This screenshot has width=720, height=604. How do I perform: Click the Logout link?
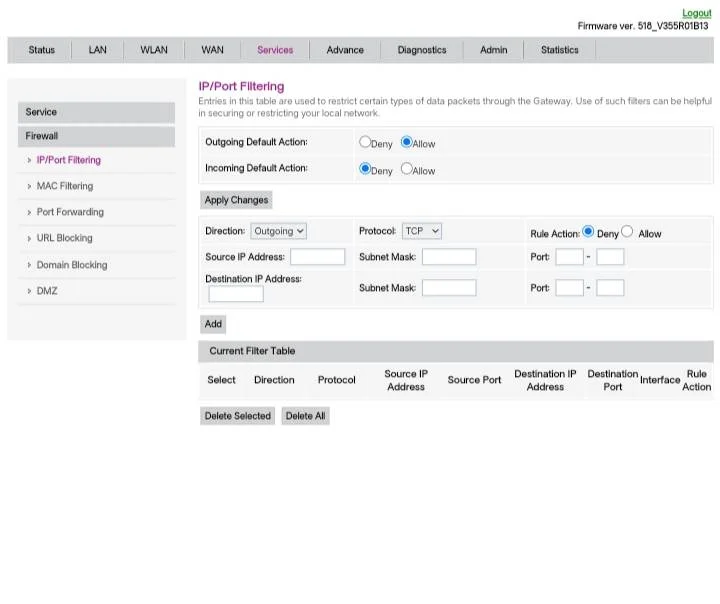click(697, 13)
